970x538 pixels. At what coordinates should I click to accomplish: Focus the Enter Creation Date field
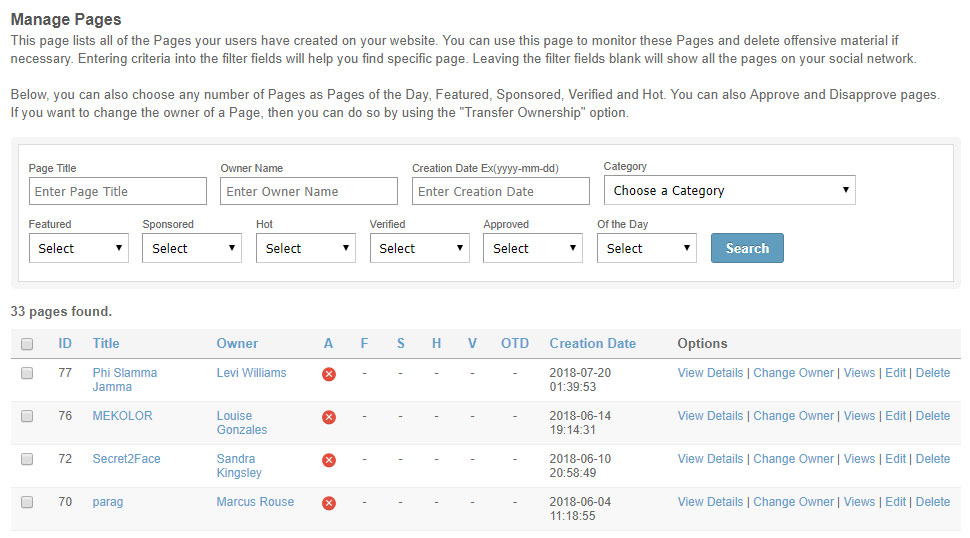pos(500,191)
